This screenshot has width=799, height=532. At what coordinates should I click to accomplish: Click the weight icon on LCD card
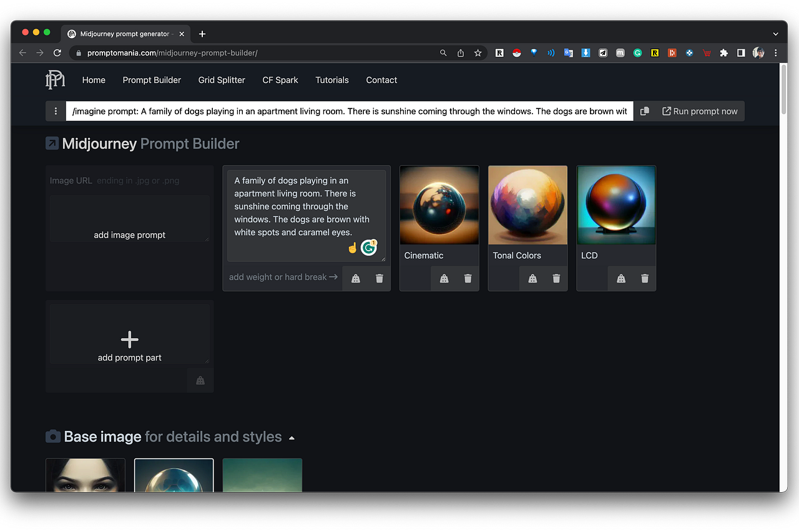pos(622,278)
